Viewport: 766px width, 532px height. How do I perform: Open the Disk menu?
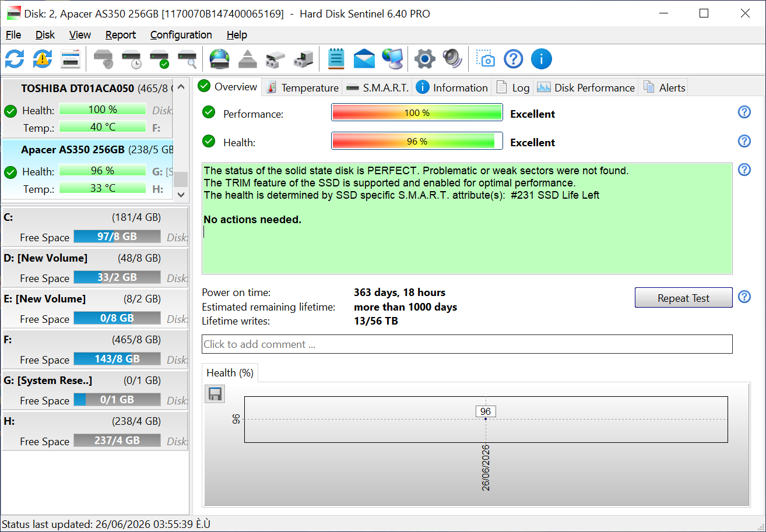pyautogui.click(x=45, y=35)
